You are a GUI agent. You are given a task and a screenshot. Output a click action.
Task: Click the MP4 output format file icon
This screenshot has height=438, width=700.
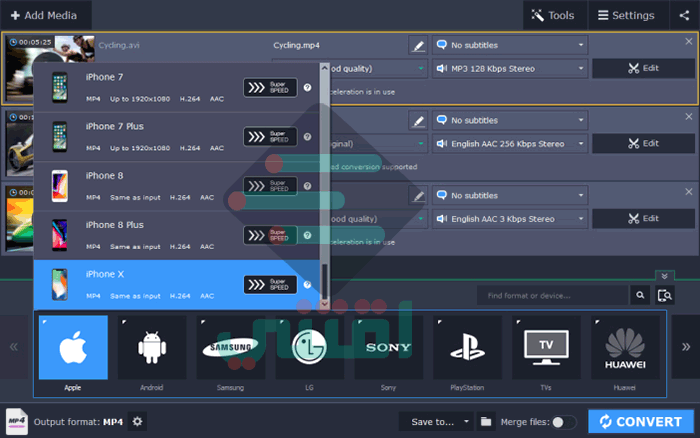coord(17,421)
